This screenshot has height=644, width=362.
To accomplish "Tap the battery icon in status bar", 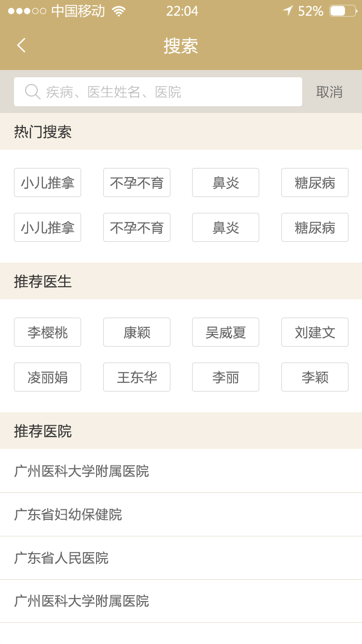I will coord(343,11).
